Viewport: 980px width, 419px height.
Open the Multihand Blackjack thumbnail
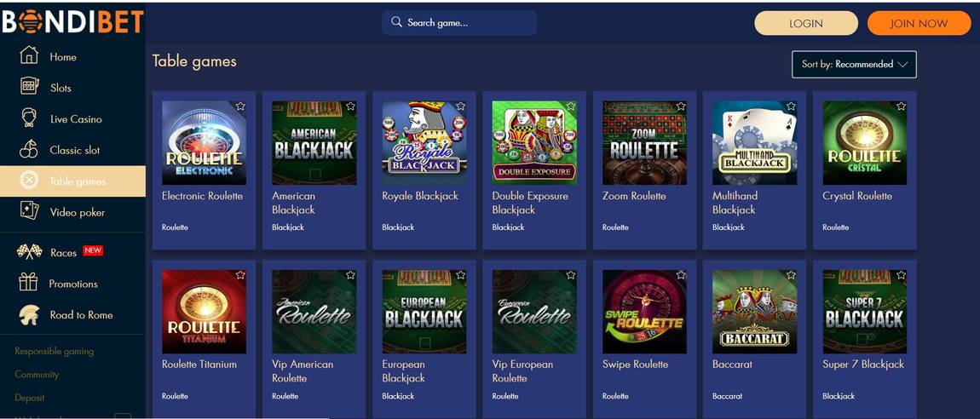(754, 143)
